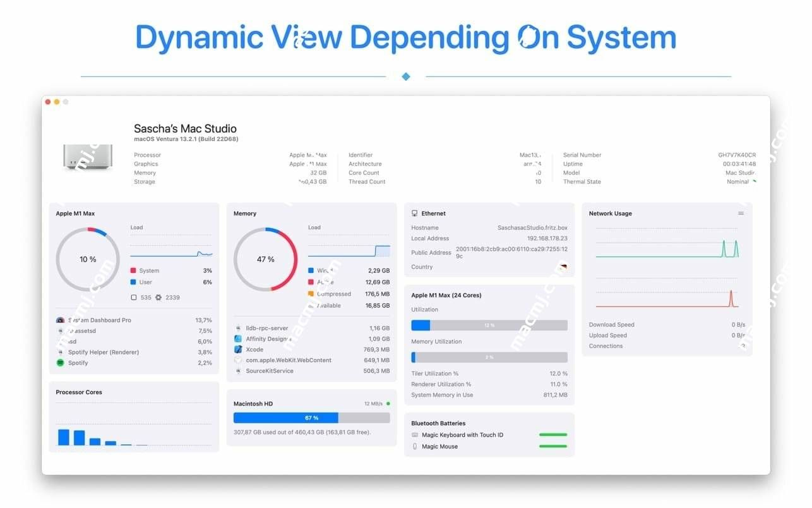Image resolution: width=812 pixels, height=508 pixels.
Task: Click the Available 16,85 GB value
Action: (x=378, y=306)
